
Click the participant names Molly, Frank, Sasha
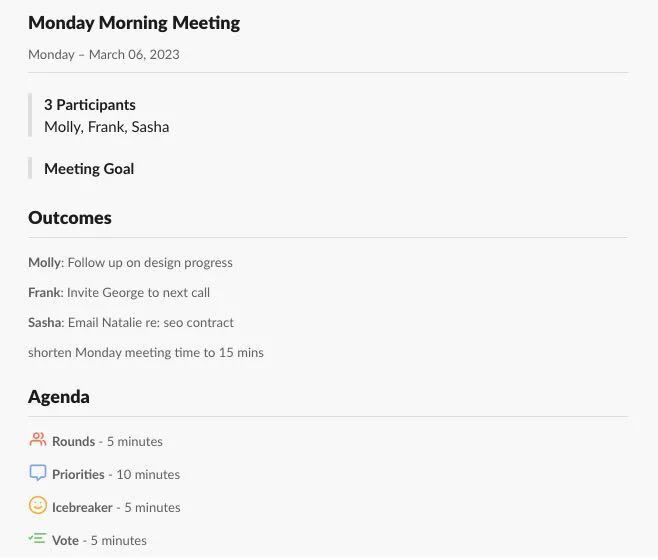click(107, 127)
